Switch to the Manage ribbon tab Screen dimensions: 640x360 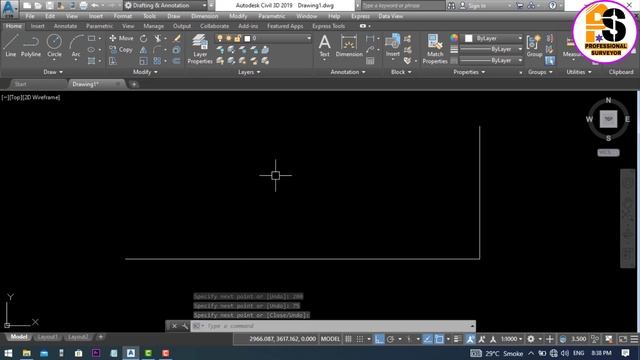153,26
